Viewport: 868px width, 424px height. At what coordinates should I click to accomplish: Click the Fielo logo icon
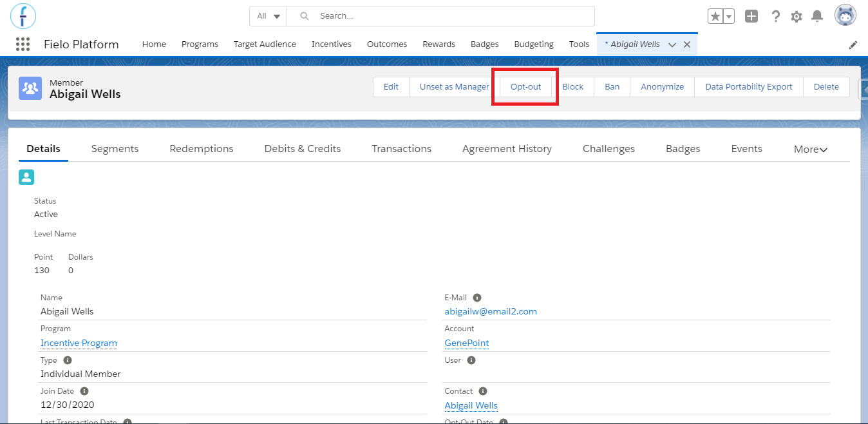23,15
